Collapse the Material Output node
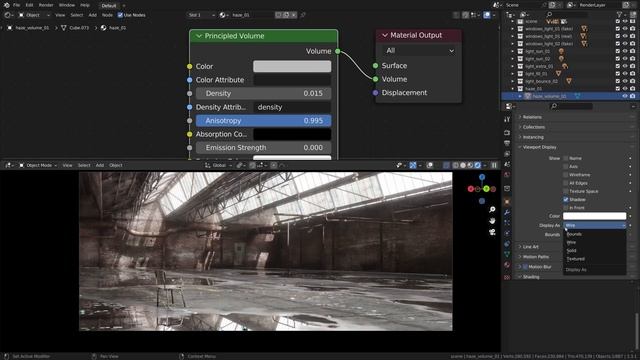The image size is (640, 360). 384,36
